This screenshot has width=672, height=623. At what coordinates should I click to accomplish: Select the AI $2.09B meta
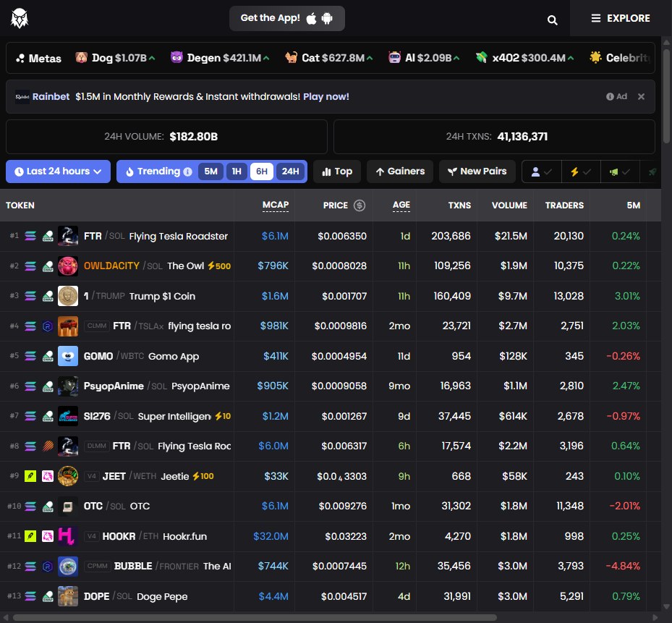click(x=424, y=58)
